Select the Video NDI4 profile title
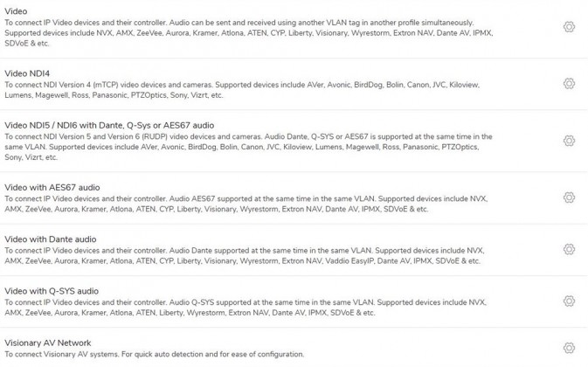Screen dimensions: 588x367 pyautogui.click(x=27, y=73)
